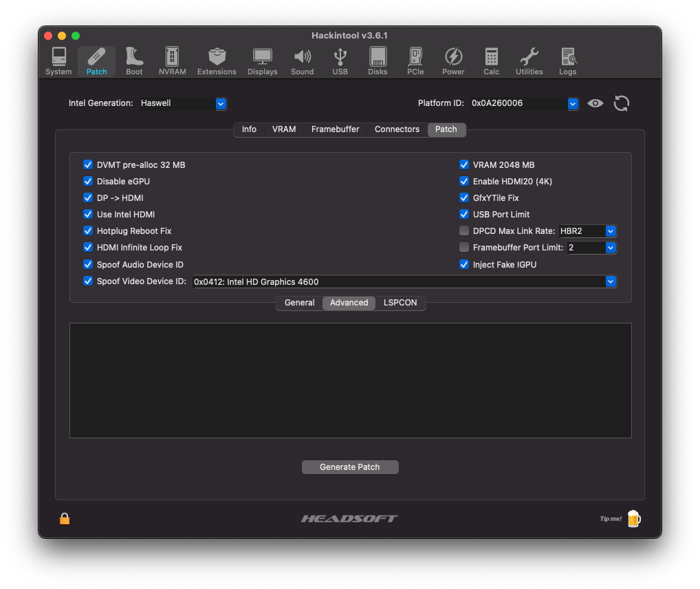Uncheck DVMT pre-alloc 32 MB
Screen dimensions: 700x589
coord(88,165)
